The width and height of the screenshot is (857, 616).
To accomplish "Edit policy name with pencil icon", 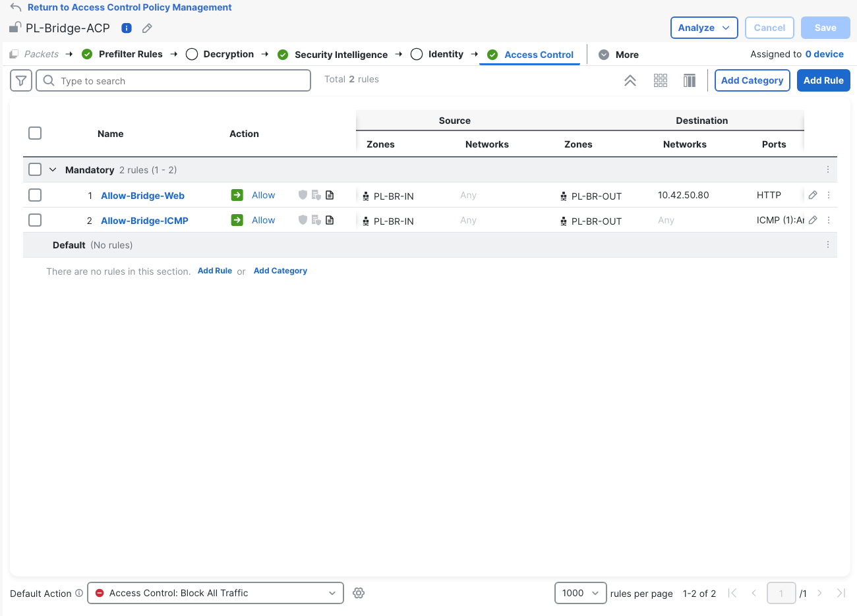I will coord(147,28).
